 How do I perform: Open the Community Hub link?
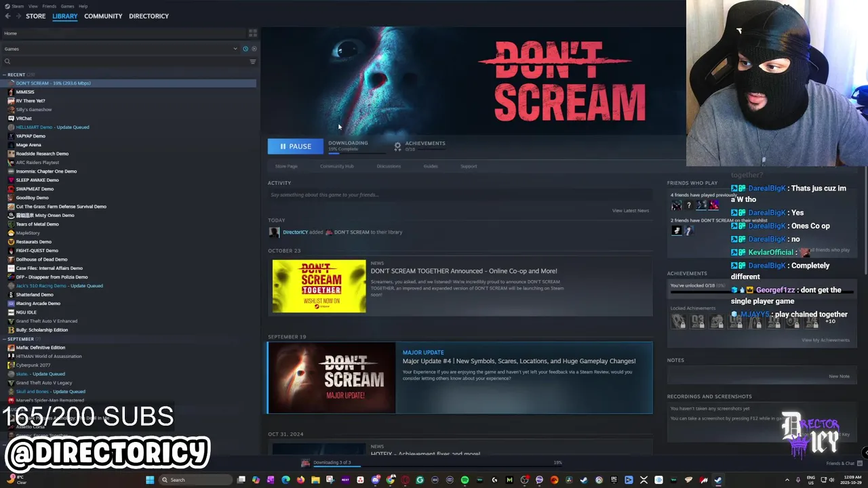coord(337,166)
